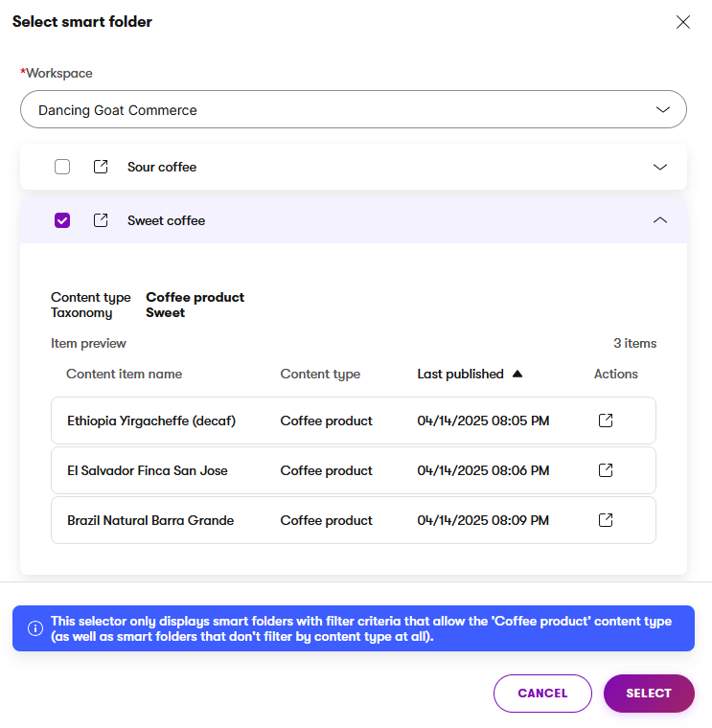Click the Last published sort arrow
The image size is (712, 728).
click(517, 375)
